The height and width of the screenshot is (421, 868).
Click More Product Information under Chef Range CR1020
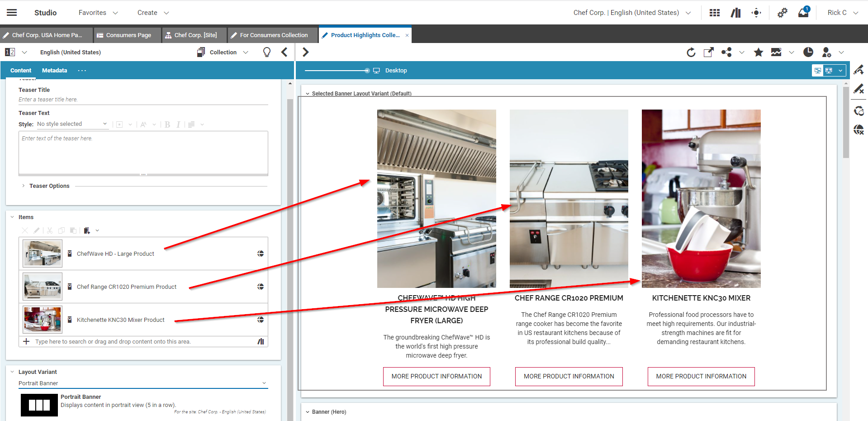pos(569,377)
